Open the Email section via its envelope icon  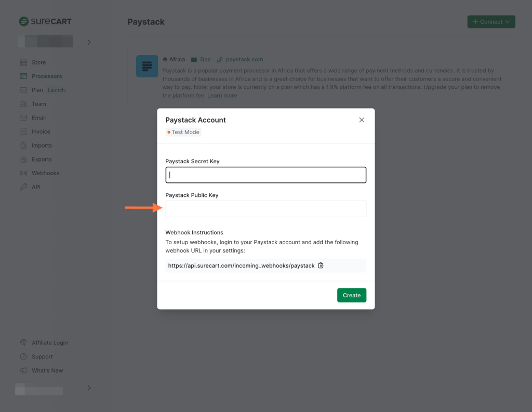point(23,117)
